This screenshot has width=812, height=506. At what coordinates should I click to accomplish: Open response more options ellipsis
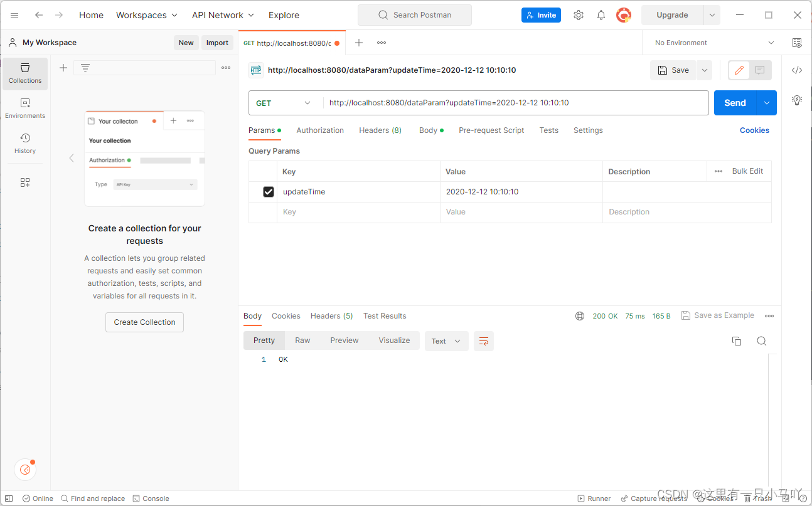click(x=769, y=316)
